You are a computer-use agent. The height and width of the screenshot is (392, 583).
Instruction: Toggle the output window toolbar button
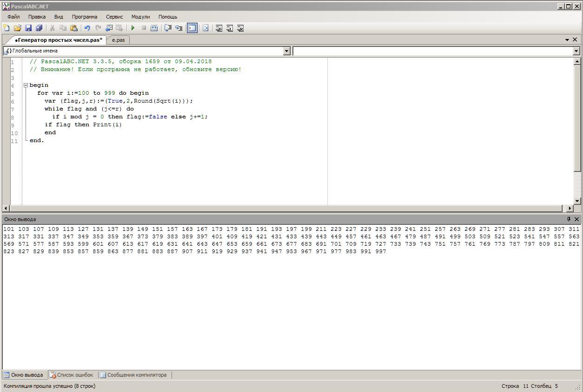pos(192,28)
